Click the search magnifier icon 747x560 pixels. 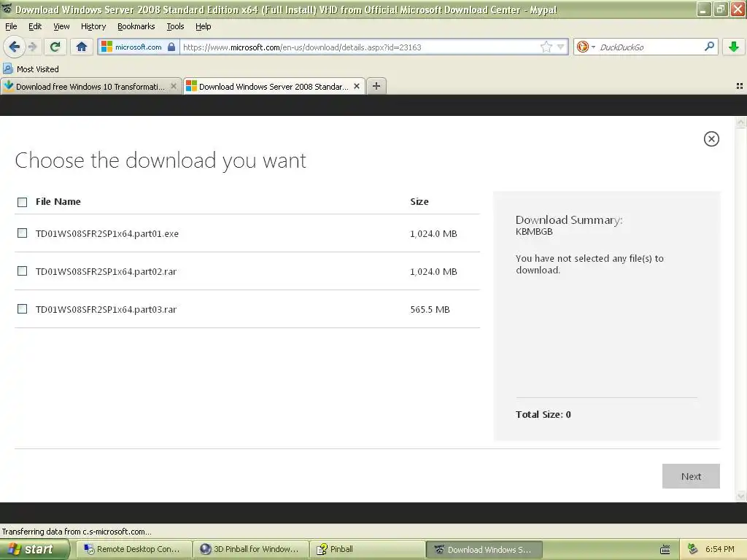[x=709, y=47]
